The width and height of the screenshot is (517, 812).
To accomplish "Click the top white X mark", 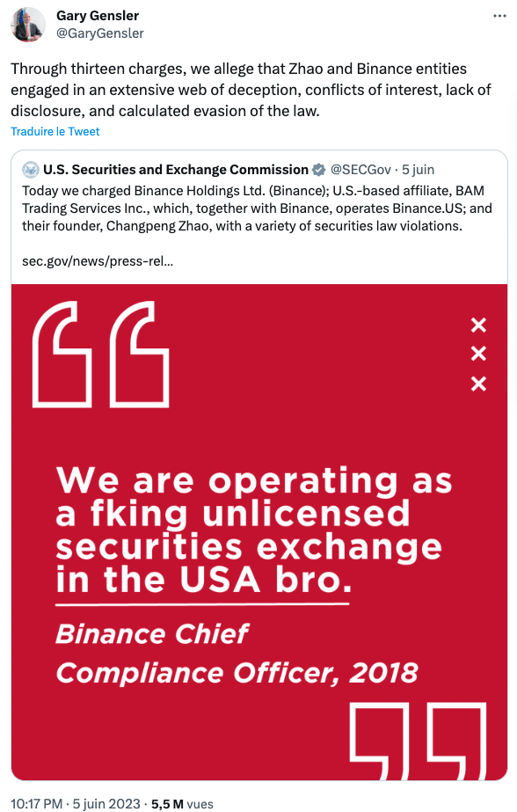I will (x=478, y=326).
